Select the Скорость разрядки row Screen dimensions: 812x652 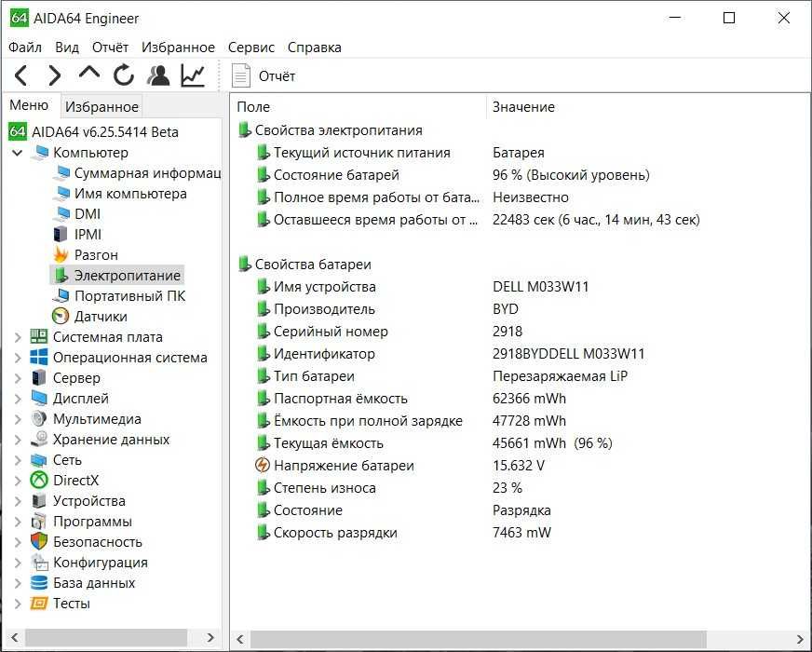pos(335,533)
